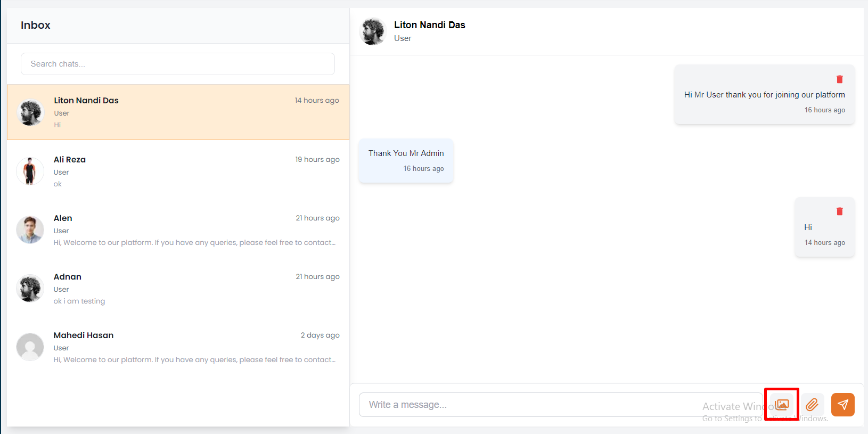
Task: Click the Inbox heading
Action: [x=36, y=25]
